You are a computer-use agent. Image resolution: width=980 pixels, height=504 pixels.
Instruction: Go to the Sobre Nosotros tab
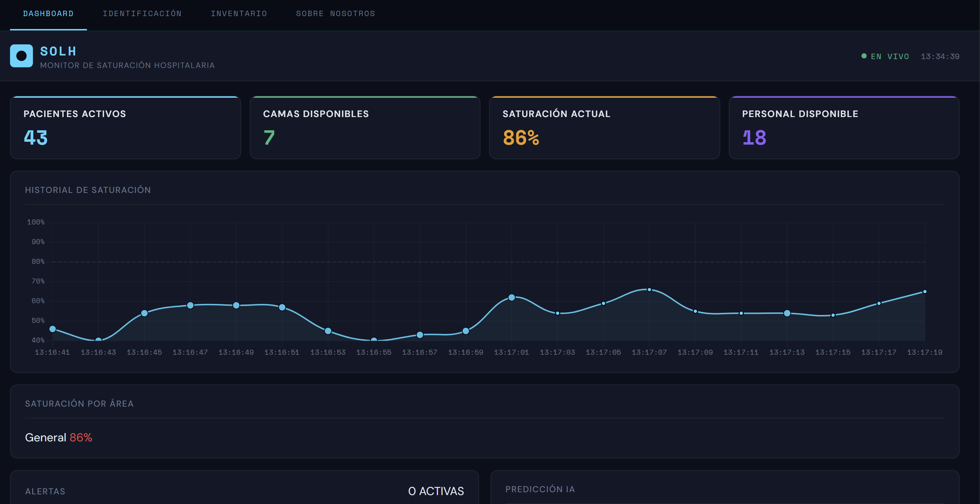click(336, 14)
